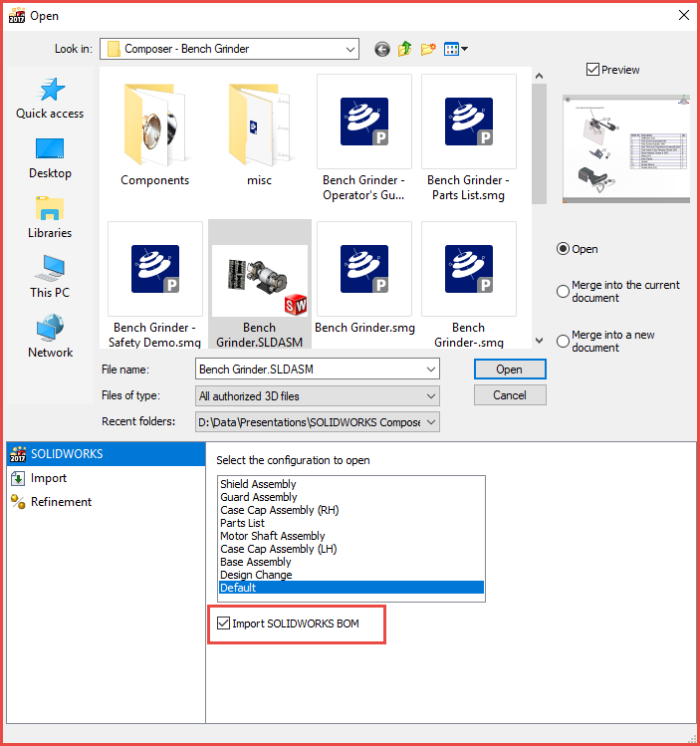
Task: Open Quick access location
Action: click(x=50, y=99)
